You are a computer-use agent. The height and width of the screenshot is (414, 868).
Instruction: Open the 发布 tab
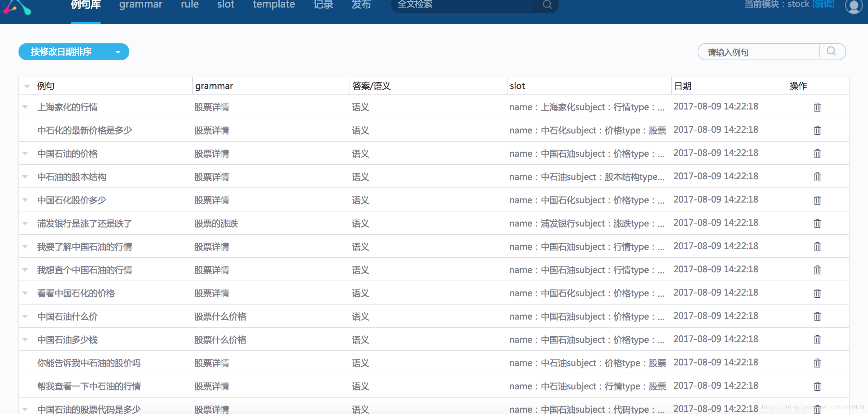coord(361,5)
